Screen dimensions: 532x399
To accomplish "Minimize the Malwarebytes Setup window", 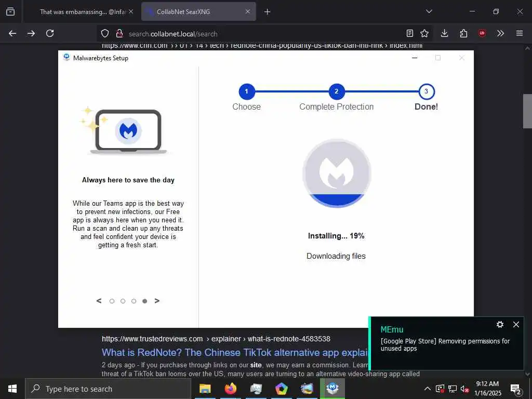I will pyautogui.click(x=415, y=58).
